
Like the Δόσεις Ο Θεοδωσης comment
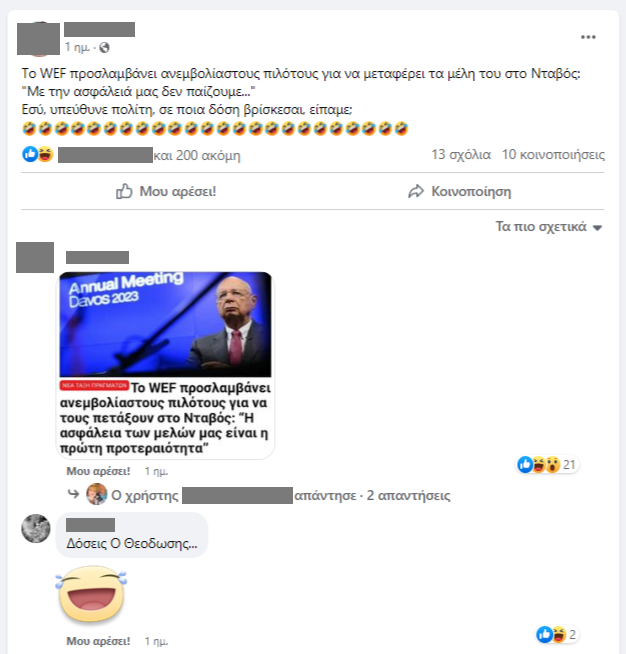pos(98,641)
